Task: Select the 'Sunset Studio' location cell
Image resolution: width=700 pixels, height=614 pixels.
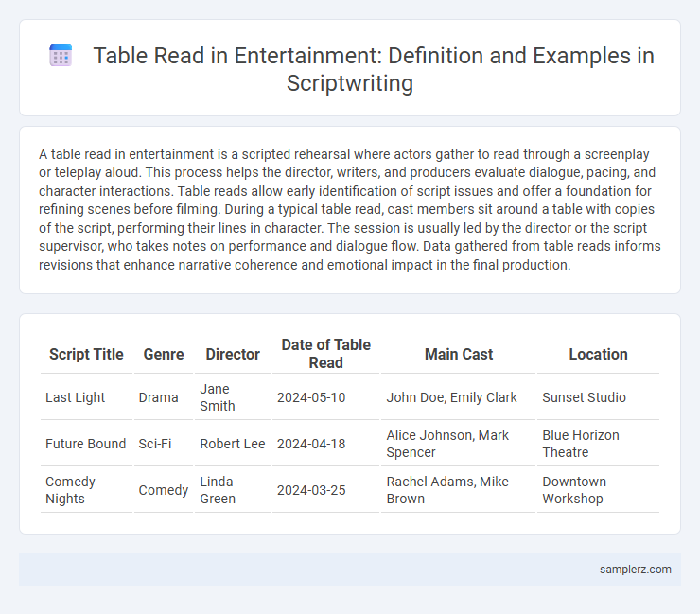Action: point(598,397)
